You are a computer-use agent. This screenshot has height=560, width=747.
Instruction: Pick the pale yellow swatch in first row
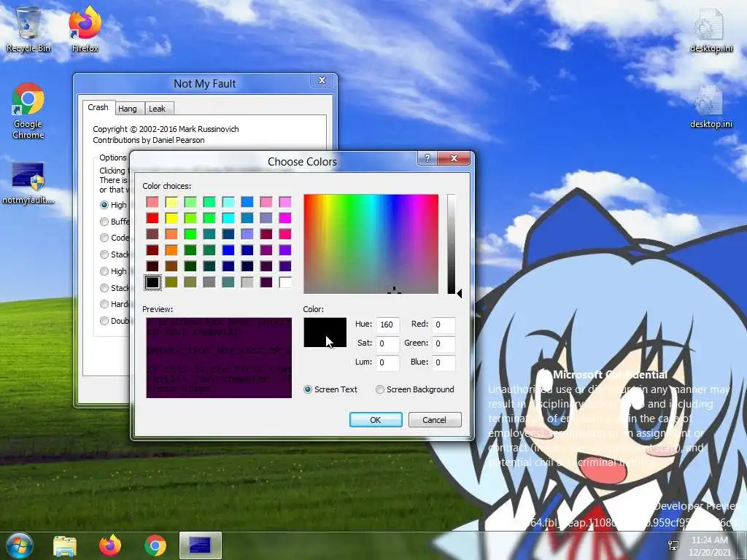[171, 202]
